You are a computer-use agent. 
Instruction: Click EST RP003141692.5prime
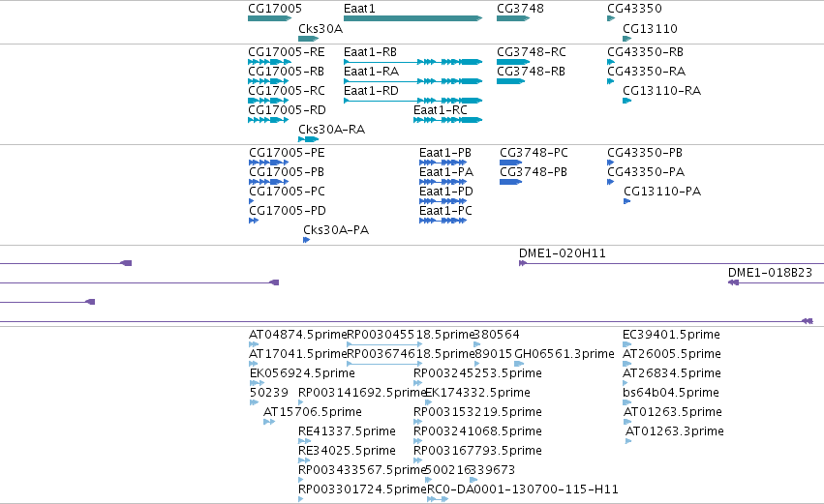pos(300,402)
